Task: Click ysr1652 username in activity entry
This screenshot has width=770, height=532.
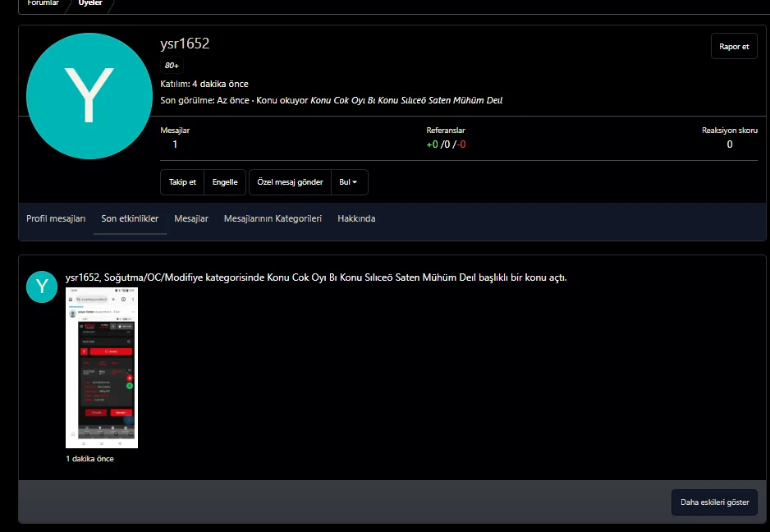Action: pyautogui.click(x=82, y=277)
